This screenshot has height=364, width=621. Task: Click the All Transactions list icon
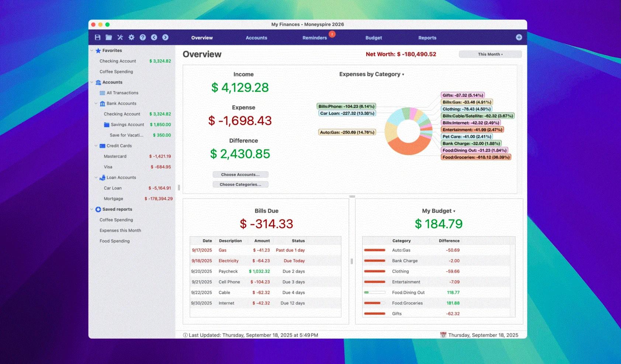coord(103,93)
